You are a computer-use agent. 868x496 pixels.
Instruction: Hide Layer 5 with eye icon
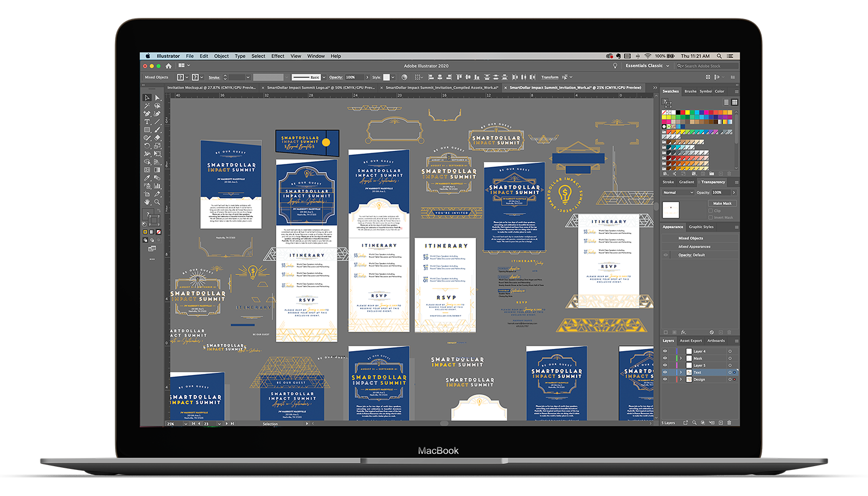[665, 365]
